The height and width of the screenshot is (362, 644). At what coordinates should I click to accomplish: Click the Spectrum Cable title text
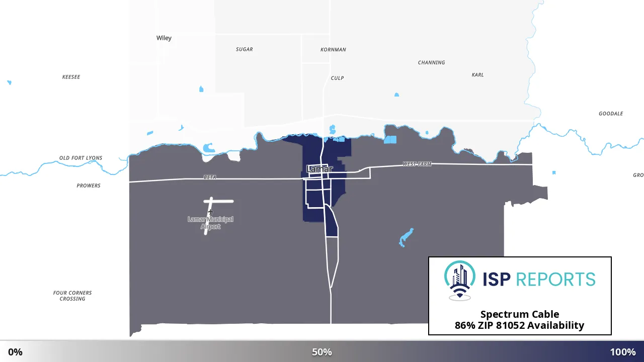520,315
